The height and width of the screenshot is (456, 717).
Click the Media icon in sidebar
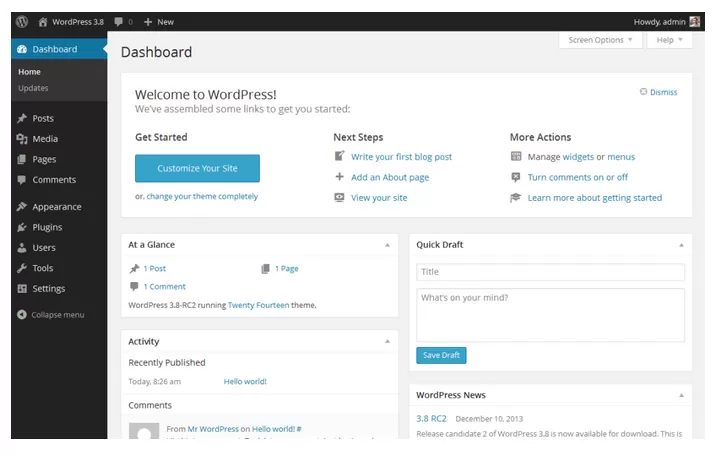pos(22,139)
